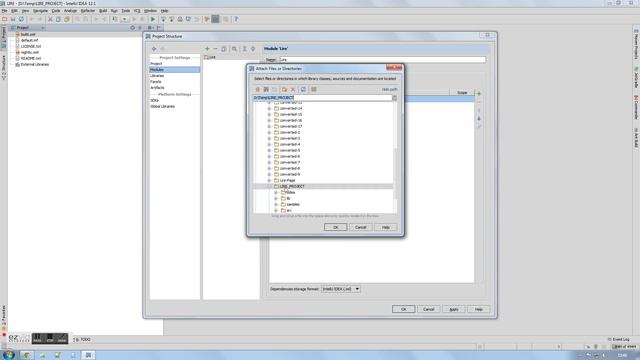640x360 pixels.
Task: Click the Project directory icon in Attach Files dialog
Action: click(x=266, y=89)
